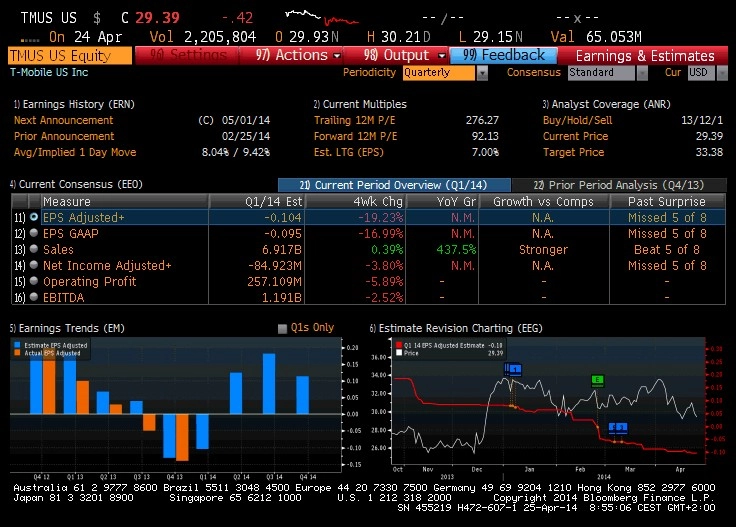Open Current Consensus (EEO) link
The image size is (736, 527).
76,184
